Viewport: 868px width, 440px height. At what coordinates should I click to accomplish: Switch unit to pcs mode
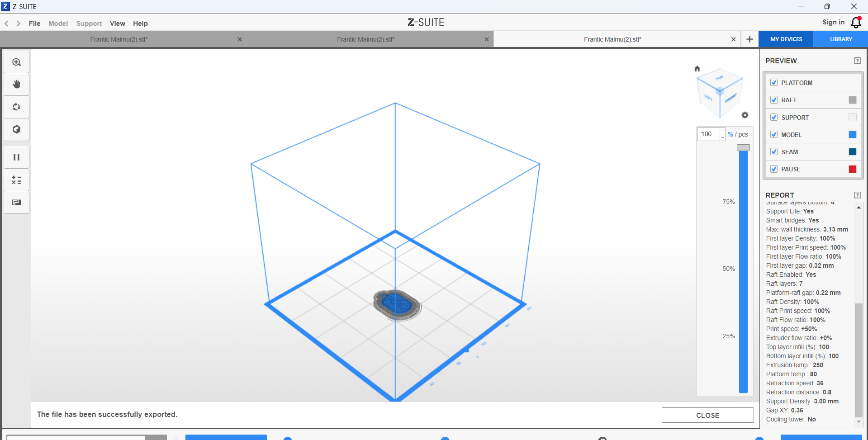tap(743, 134)
